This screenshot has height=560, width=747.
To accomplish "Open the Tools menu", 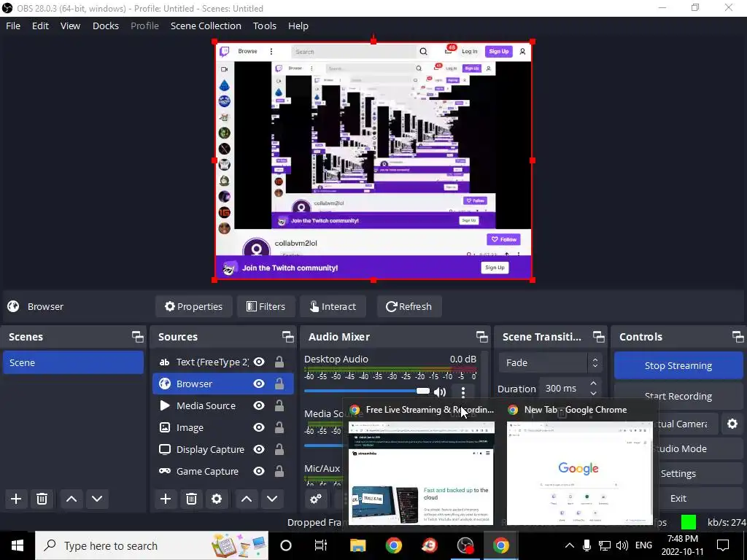I will point(264,26).
